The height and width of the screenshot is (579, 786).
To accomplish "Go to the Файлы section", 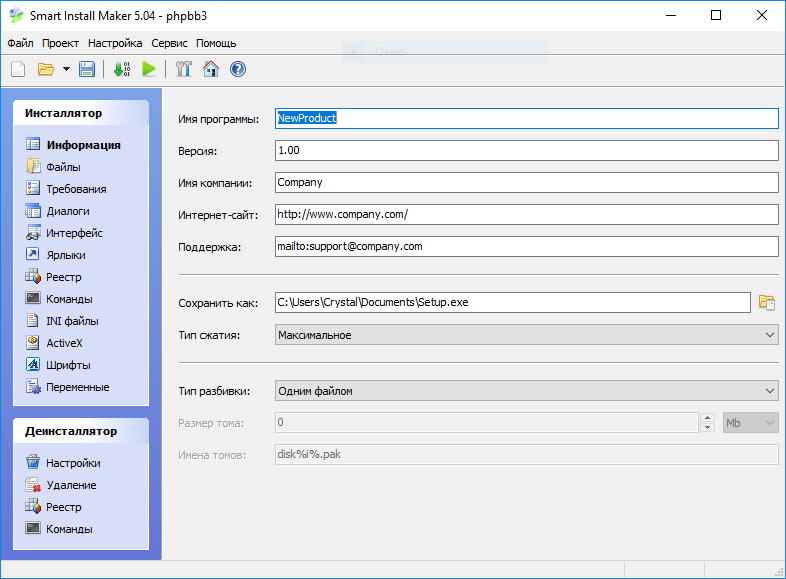I will coord(54,167).
